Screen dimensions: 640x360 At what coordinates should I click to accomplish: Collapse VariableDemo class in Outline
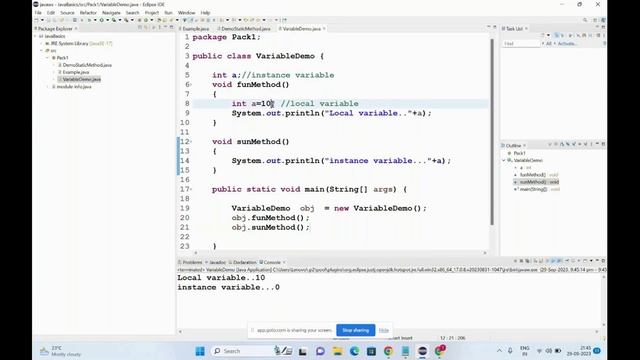(504, 160)
